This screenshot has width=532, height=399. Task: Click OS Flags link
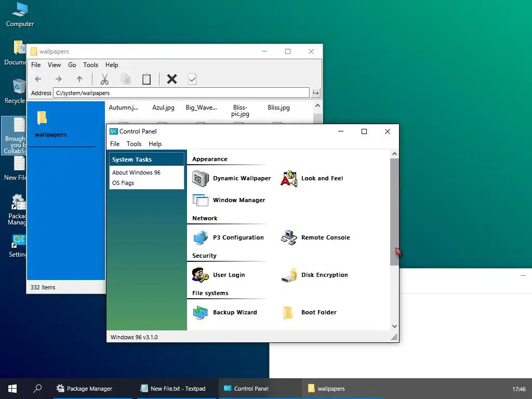(x=123, y=183)
